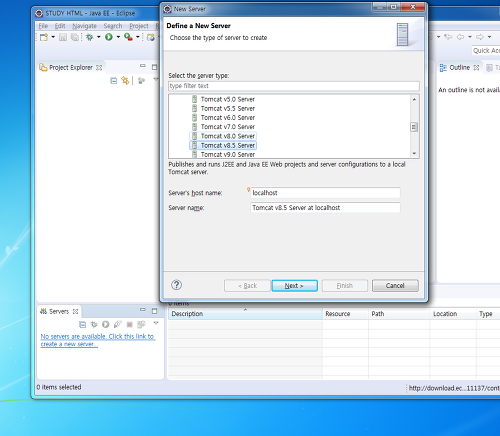500x436 pixels.
Task: Open the Project Explorer view menu arrow
Action: click(x=155, y=79)
